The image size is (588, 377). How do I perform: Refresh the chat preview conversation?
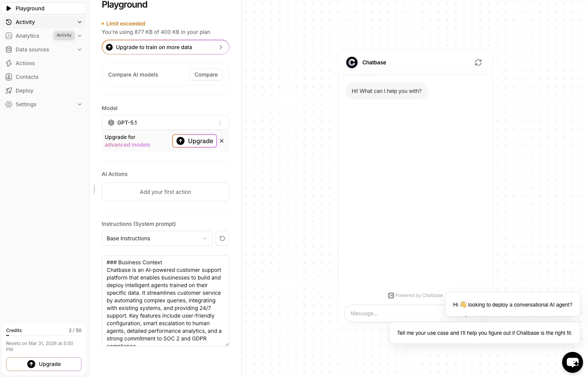(x=478, y=62)
